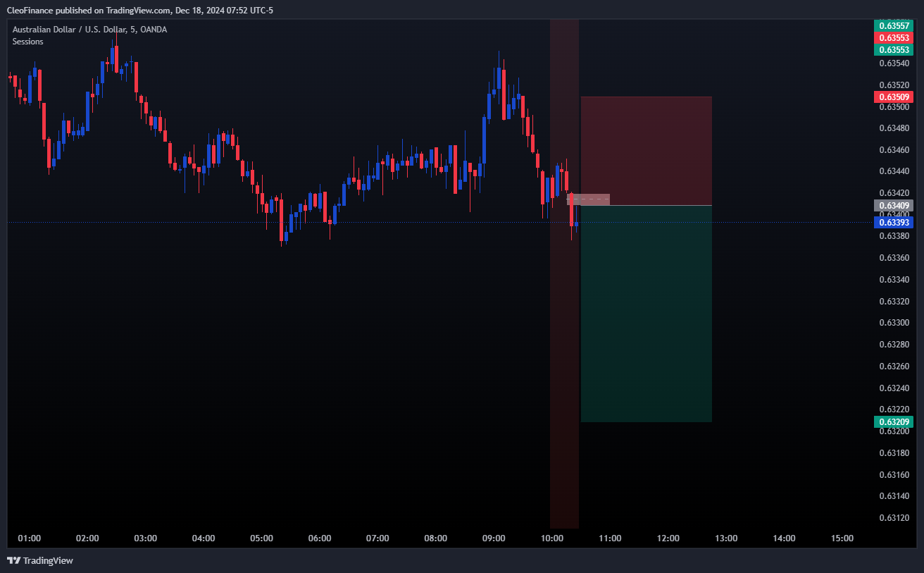Click the 13:00 time axis label

pyautogui.click(x=726, y=538)
